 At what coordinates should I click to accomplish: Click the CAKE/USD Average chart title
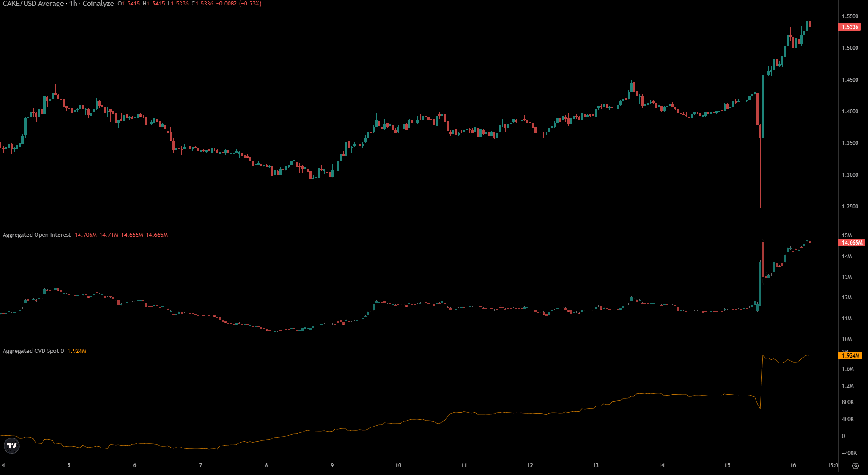33,4
